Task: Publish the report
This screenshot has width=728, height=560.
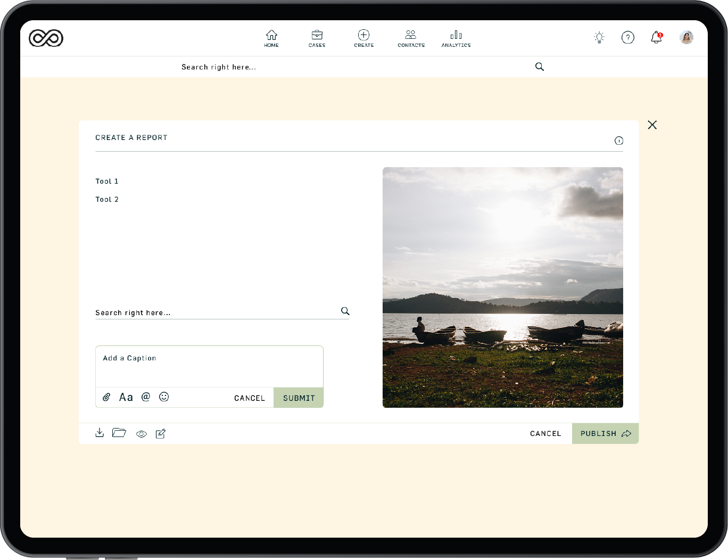Action: 606,433
